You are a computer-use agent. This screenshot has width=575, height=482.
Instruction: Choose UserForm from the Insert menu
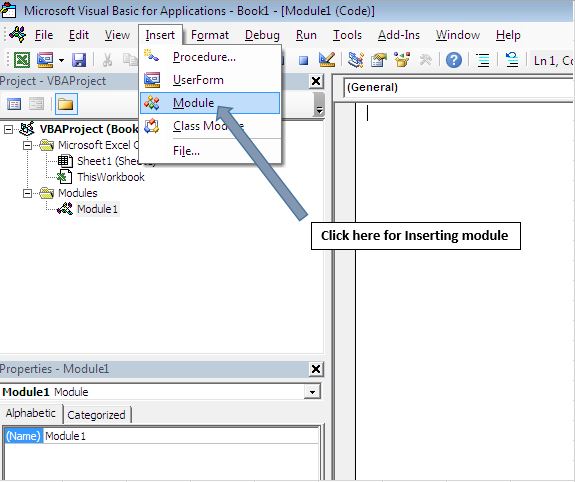210,80
